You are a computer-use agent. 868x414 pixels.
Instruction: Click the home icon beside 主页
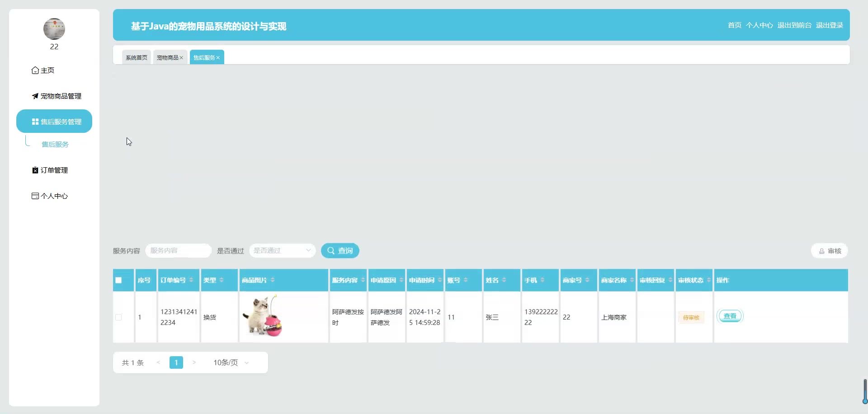(35, 70)
